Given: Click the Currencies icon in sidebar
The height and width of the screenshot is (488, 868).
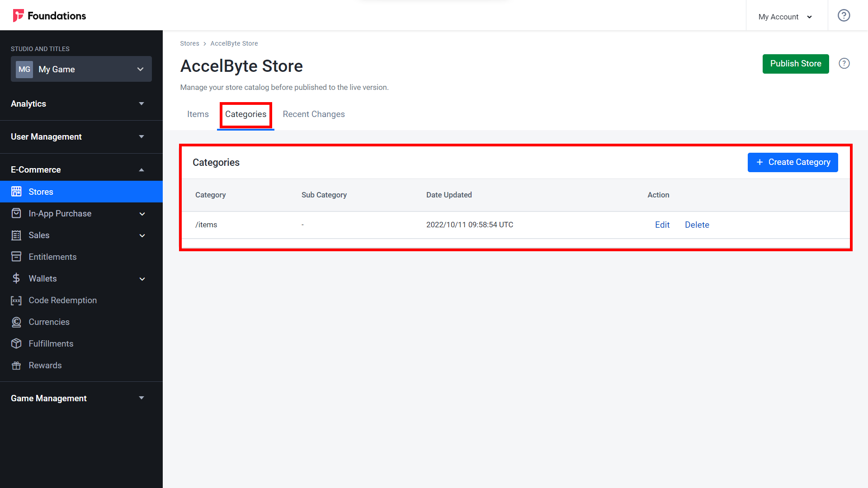Looking at the screenshot, I should pos(17,322).
